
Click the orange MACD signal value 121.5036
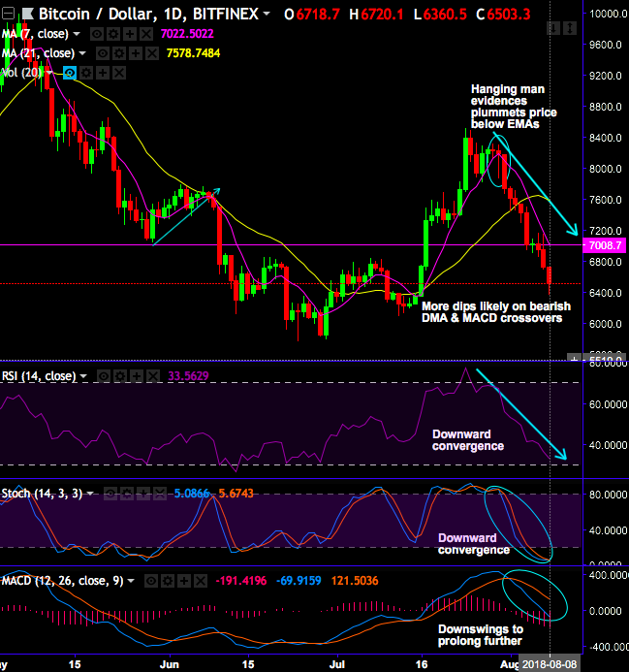(x=355, y=581)
